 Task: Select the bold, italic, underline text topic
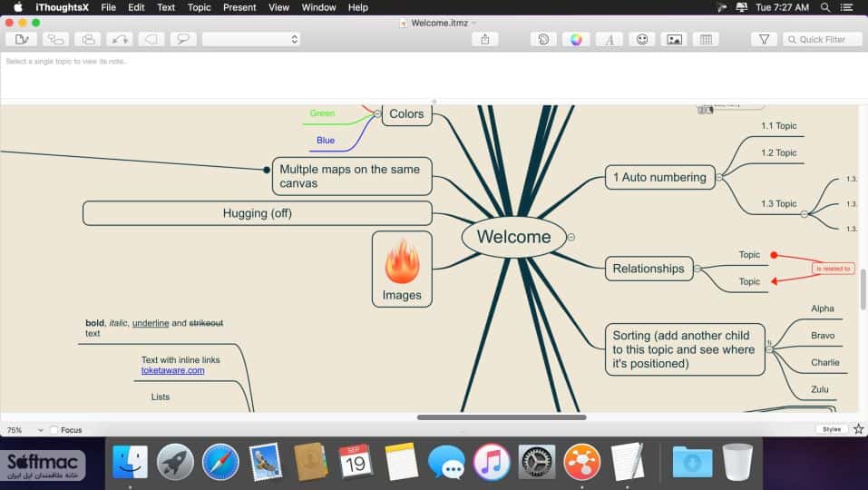[x=154, y=328]
